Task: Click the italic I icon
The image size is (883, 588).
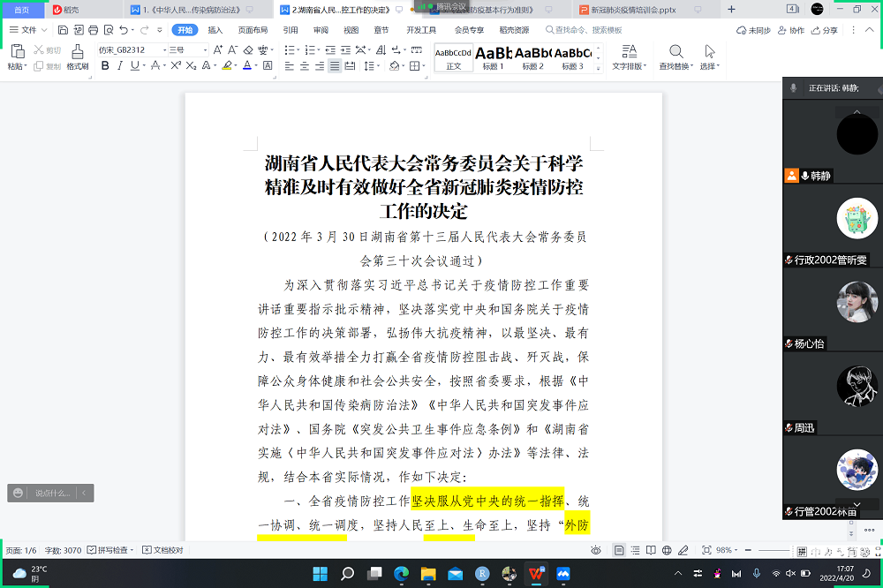Action: pyautogui.click(x=121, y=66)
